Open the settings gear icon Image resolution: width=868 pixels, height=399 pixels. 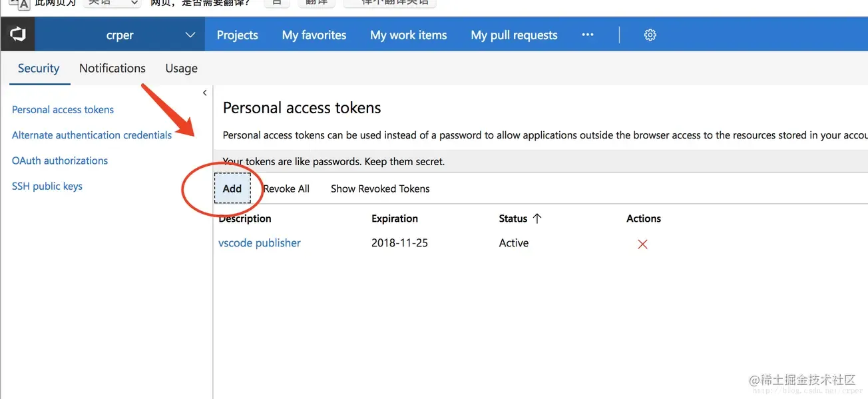650,35
